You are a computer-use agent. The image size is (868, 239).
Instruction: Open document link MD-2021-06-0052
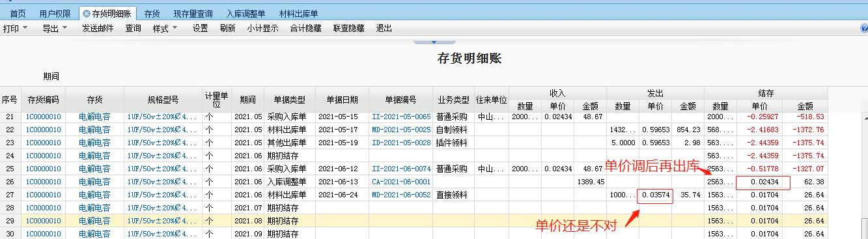[x=401, y=195]
